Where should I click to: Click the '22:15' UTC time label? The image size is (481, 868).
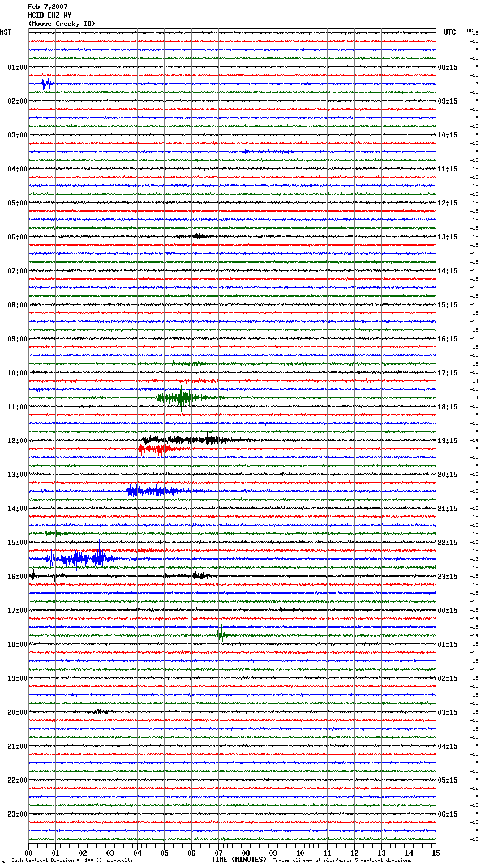click(x=448, y=543)
